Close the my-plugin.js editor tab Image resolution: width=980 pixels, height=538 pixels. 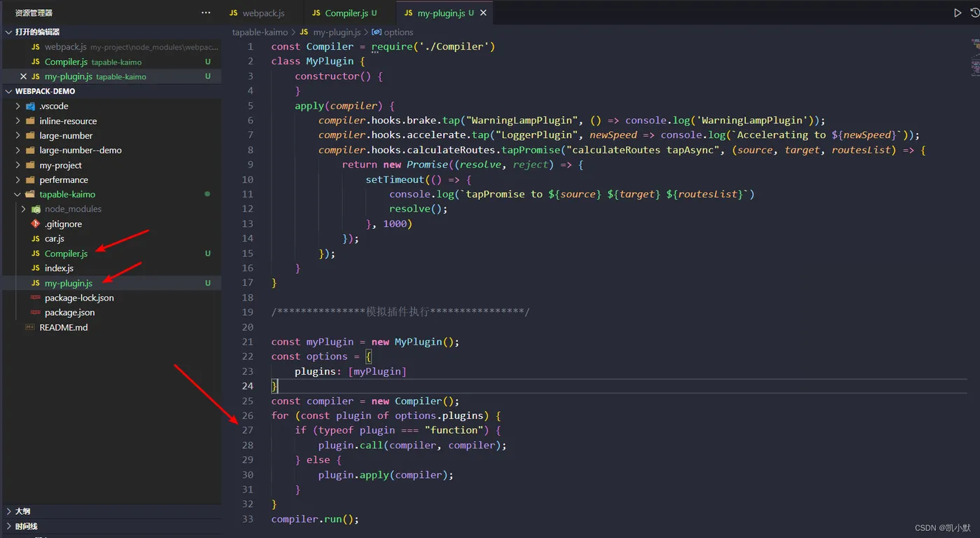point(484,13)
